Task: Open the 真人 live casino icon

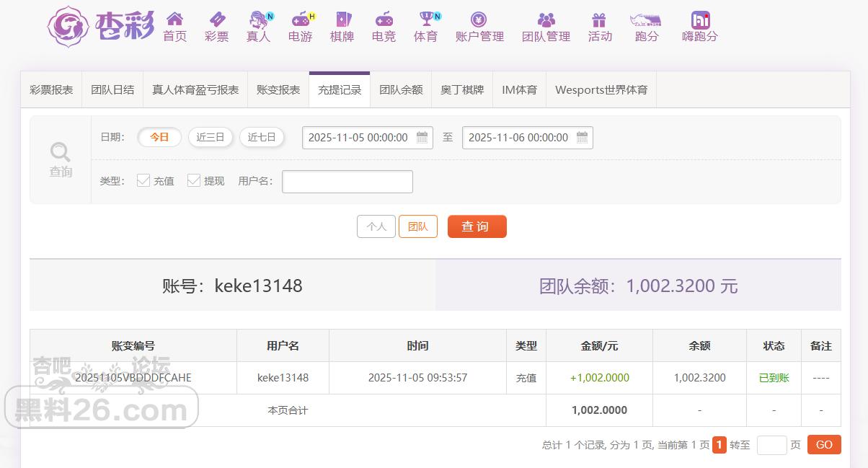Action: 258,19
